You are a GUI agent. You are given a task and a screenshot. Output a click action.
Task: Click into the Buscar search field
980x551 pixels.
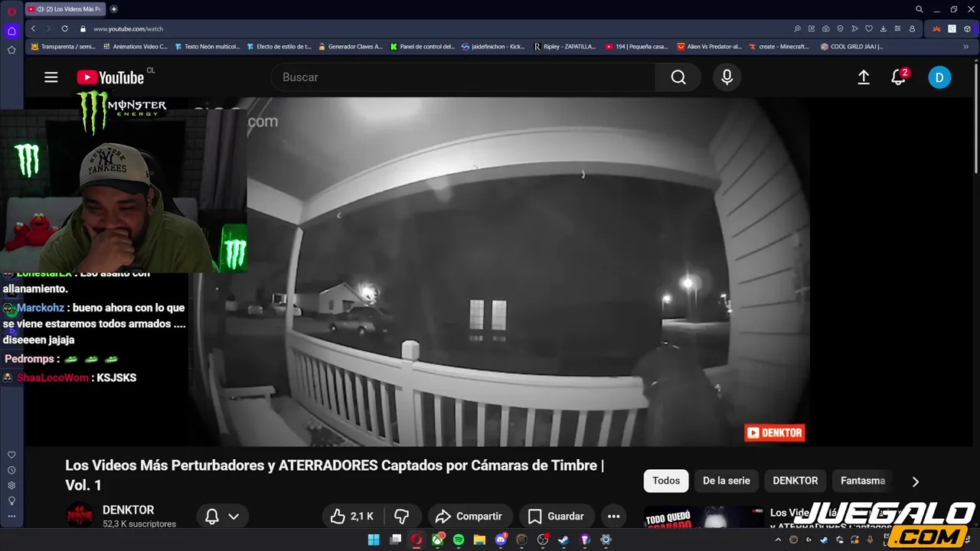click(463, 77)
